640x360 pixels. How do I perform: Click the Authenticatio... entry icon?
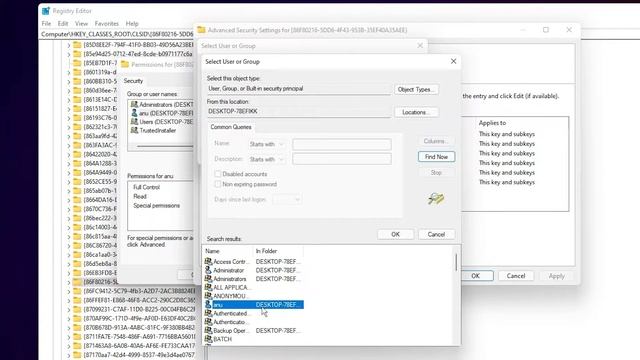[208, 322]
